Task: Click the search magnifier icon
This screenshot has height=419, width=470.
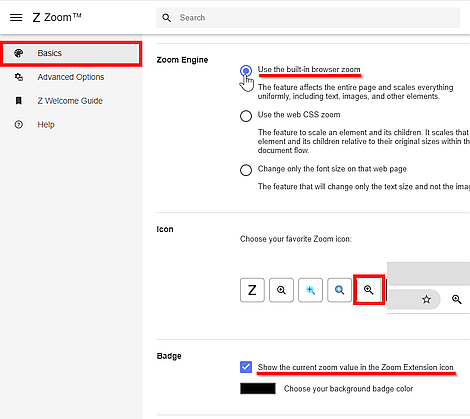Action: point(167,18)
